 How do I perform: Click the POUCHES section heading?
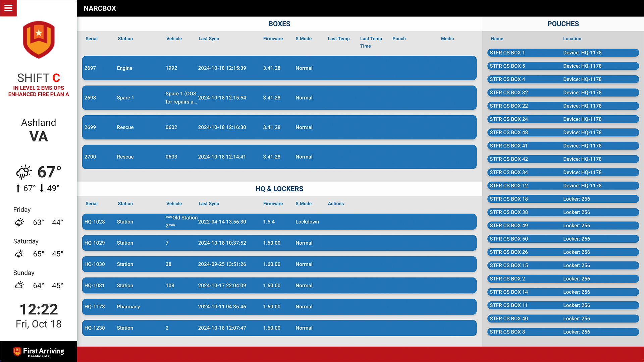(563, 24)
